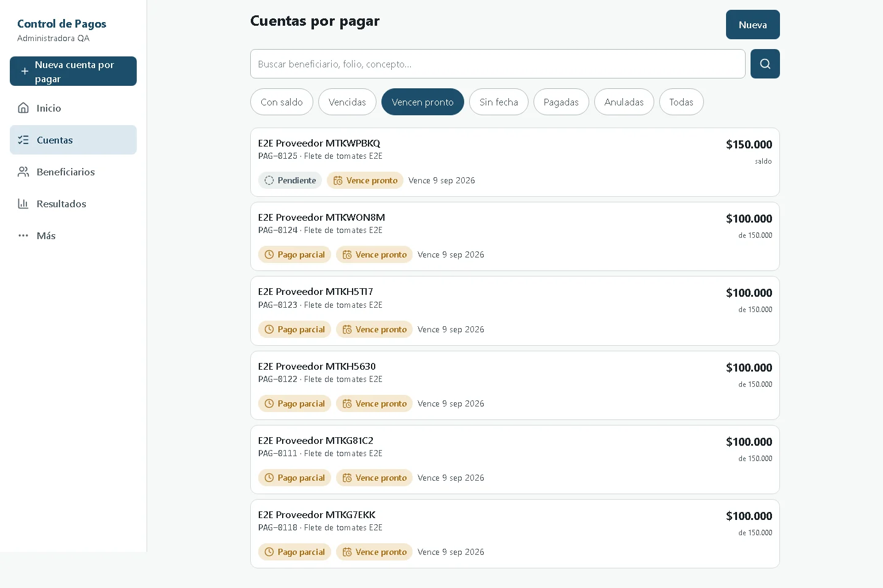Show Todas accounts
The height and width of the screenshot is (588, 883).
(681, 102)
